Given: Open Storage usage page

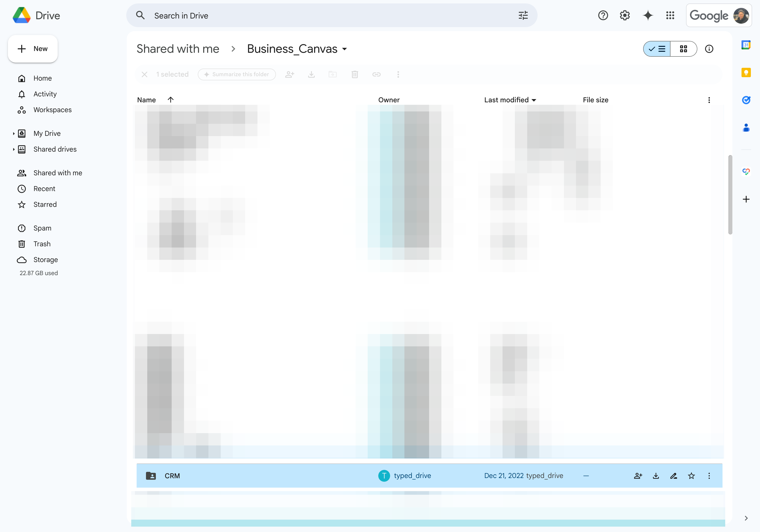Looking at the screenshot, I should (x=45, y=260).
